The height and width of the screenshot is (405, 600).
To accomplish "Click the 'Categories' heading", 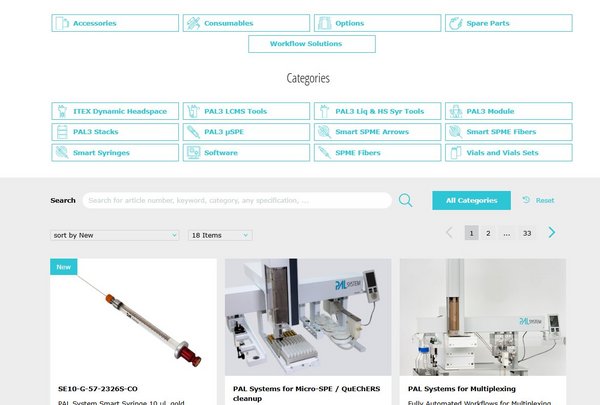I will [308, 78].
